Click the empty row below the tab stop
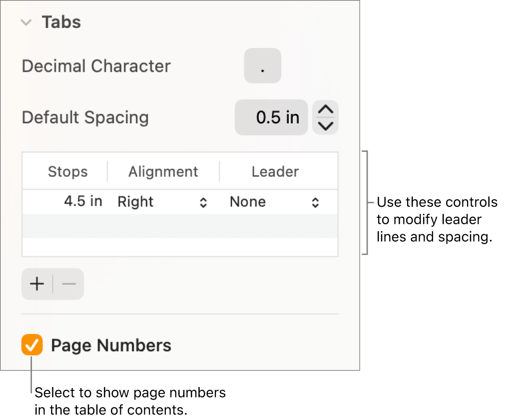This screenshot has height=420, width=508. pos(180,225)
